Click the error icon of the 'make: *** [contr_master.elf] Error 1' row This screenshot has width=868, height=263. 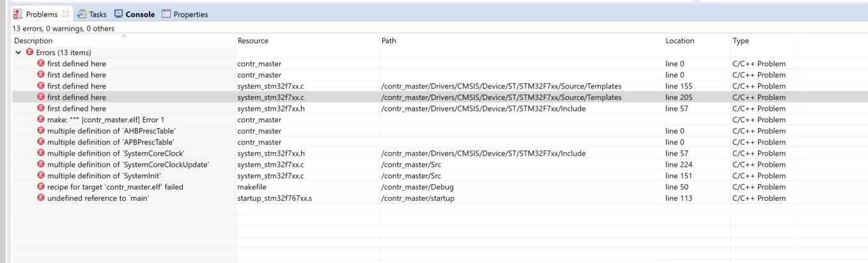(41, 120)
